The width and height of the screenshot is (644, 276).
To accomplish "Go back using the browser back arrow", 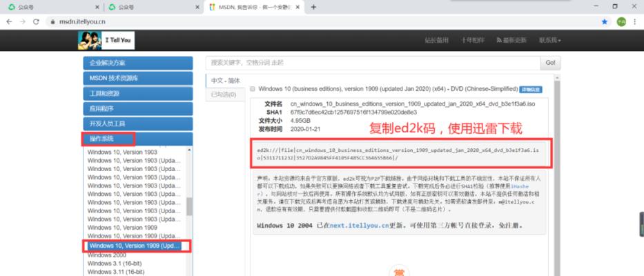I will [9, 22].
